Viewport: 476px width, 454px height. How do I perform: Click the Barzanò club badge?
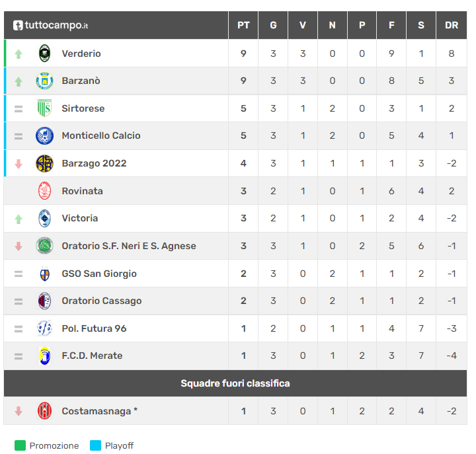tap(44, 81)
